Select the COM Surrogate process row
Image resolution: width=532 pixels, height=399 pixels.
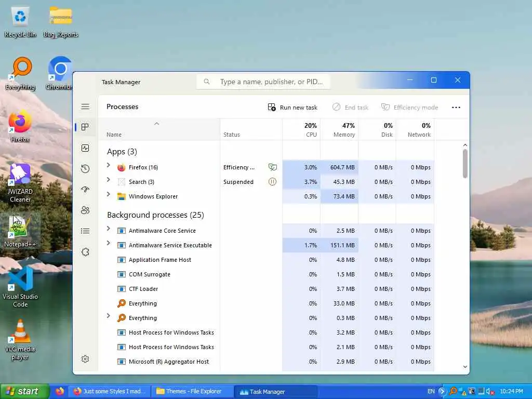point(267,274)
